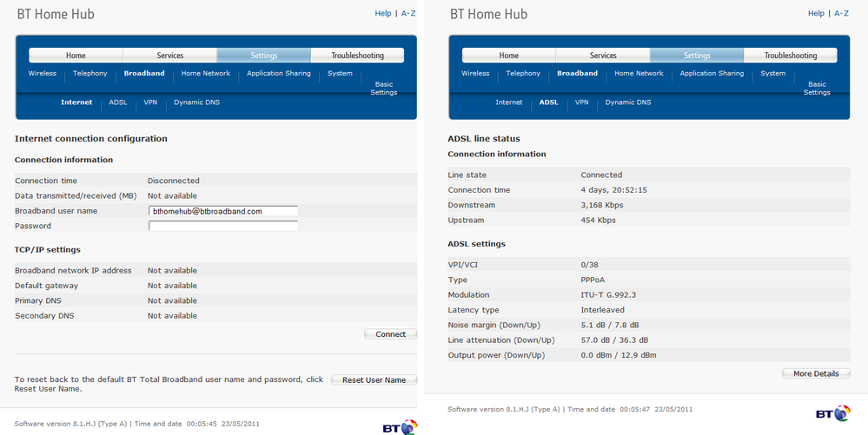Click the VPI/VCI value '0/38'

590,265
